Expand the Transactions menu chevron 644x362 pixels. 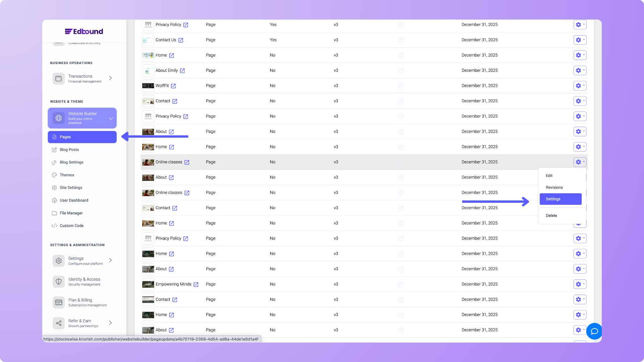[110, 78]
